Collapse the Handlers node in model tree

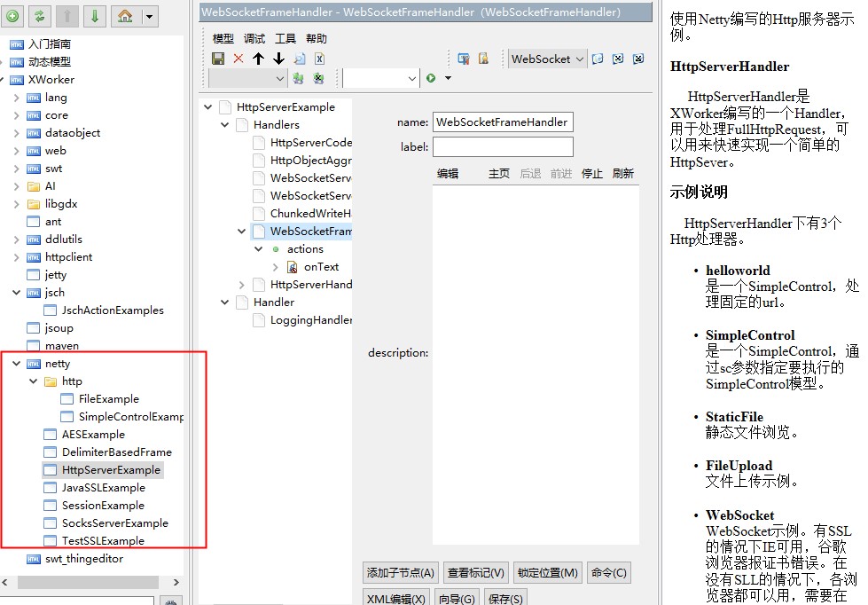click(224, 125)
